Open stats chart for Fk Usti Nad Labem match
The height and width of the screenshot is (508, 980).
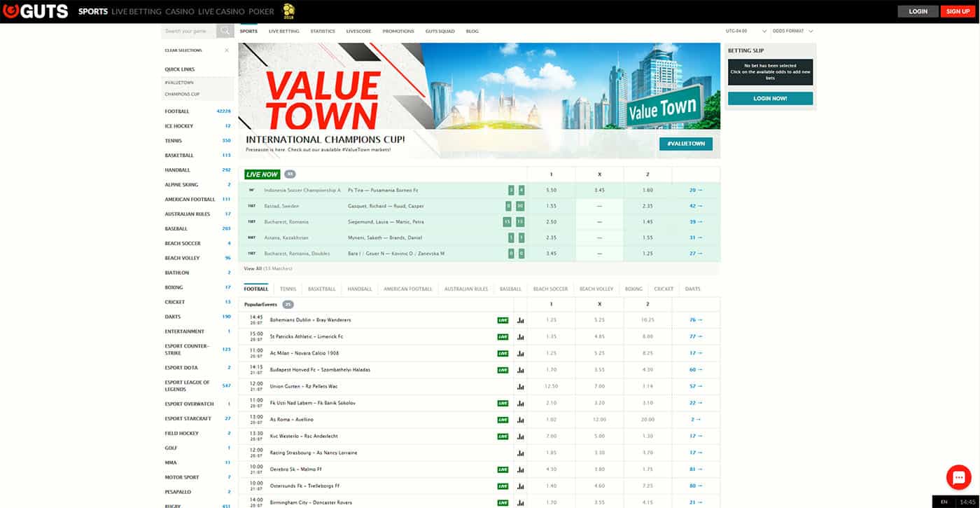click(520, 404)
